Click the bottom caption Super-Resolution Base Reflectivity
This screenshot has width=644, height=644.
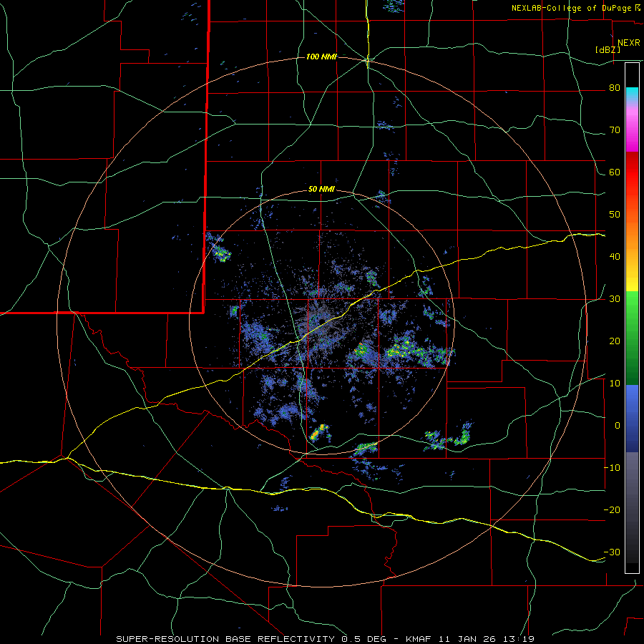pos(225,639)
